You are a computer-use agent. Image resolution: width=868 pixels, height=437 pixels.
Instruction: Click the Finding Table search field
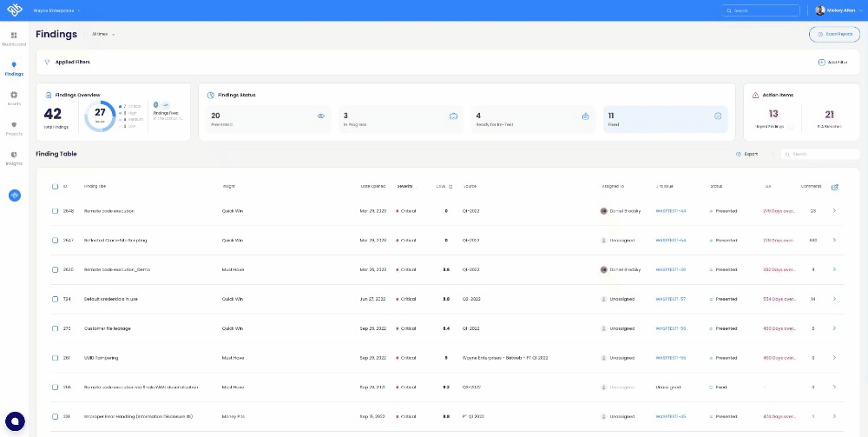[x=820, y=154]
